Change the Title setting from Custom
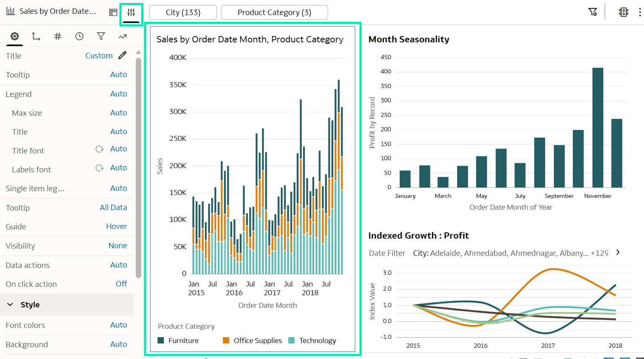 (x=99, y=56)
